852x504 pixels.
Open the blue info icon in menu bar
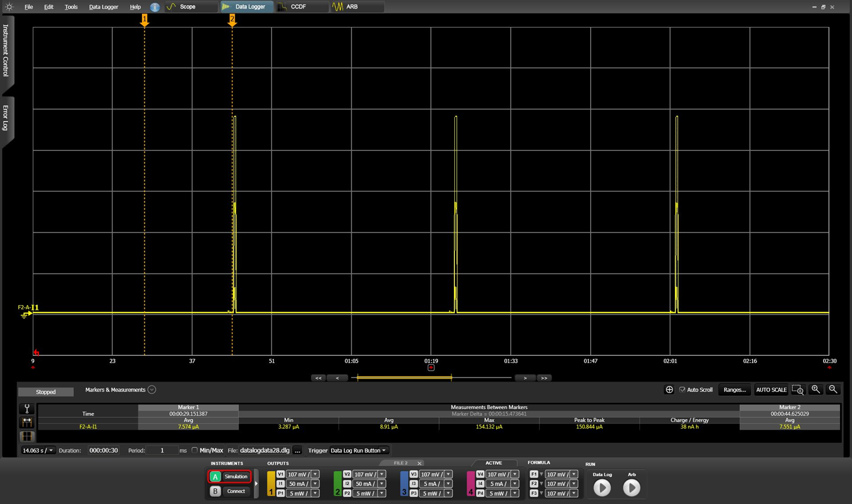coord(154,7)
